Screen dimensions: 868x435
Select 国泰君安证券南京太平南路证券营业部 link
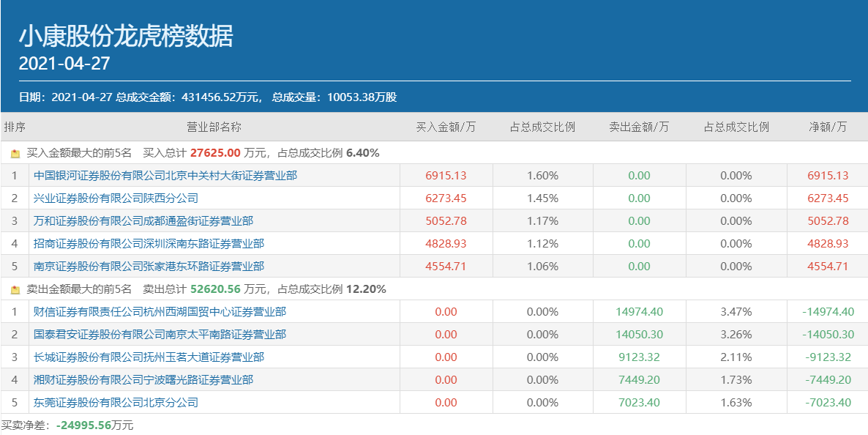pos(160,335)
